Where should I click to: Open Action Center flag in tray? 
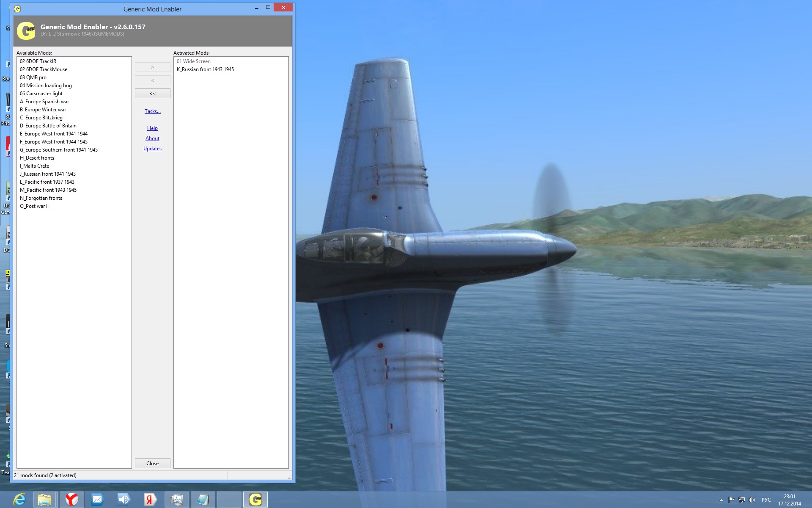tap(731, 500)
